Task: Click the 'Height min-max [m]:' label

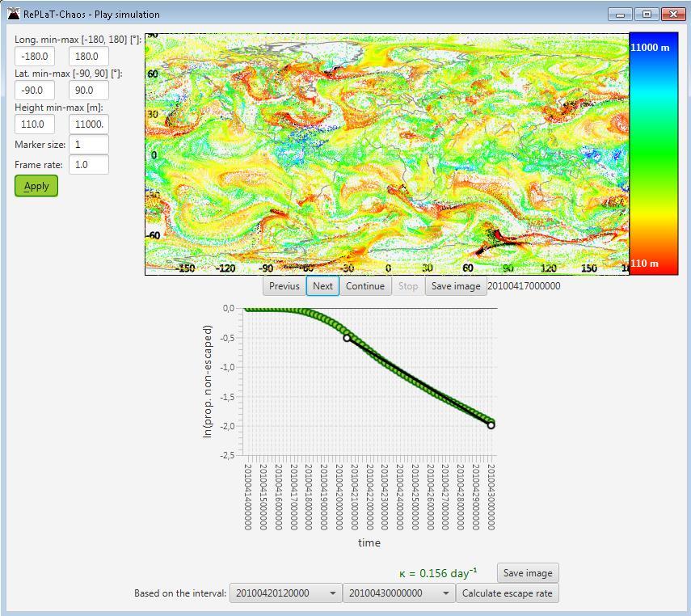Action: 59,108
